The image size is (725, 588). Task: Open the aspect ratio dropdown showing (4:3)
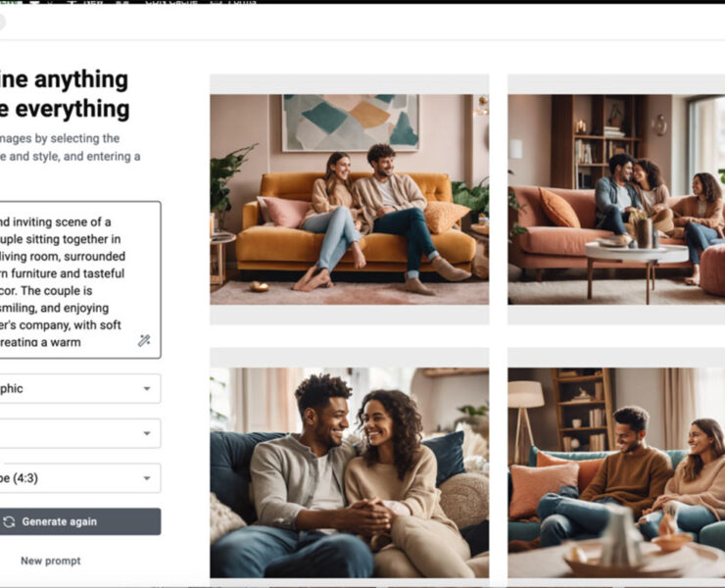[80, 478]
